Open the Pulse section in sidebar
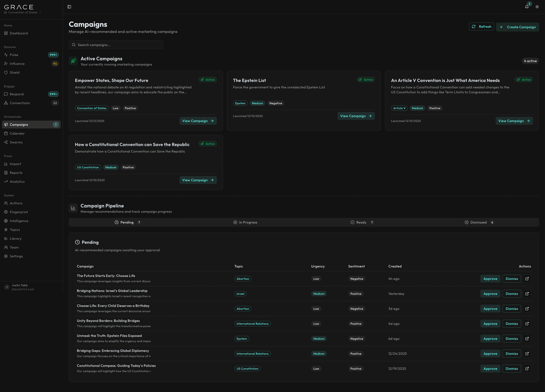Screen dimensions: 545x392 [13, 54]
